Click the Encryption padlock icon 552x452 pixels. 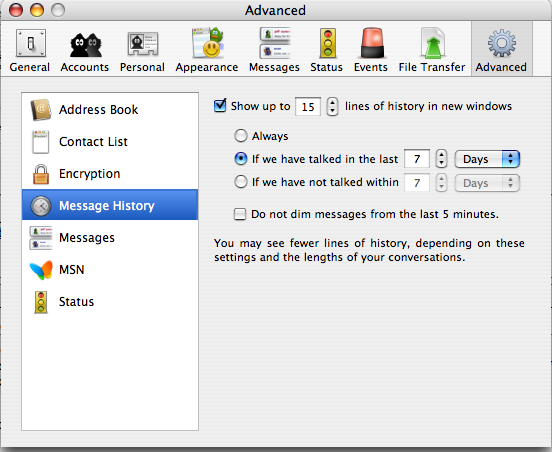click(41, 174)
